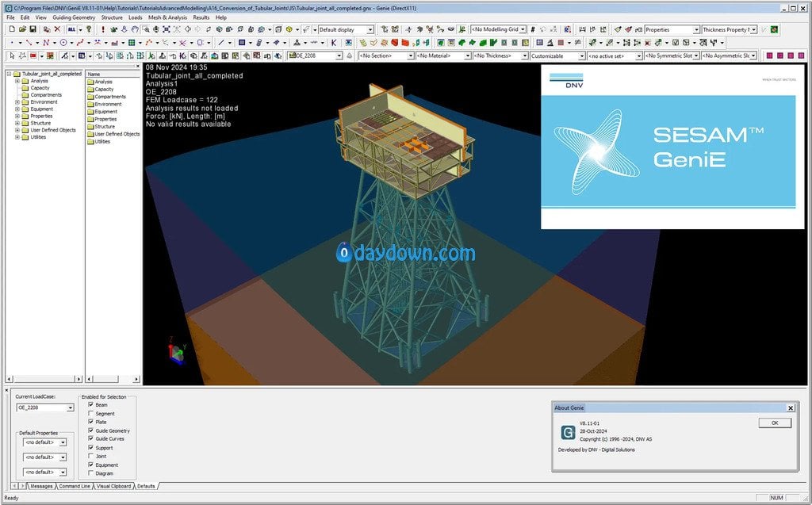The height and width of the screenshot is (505, 812).
Task: Select the straight beam line tool
Action: 221,43
